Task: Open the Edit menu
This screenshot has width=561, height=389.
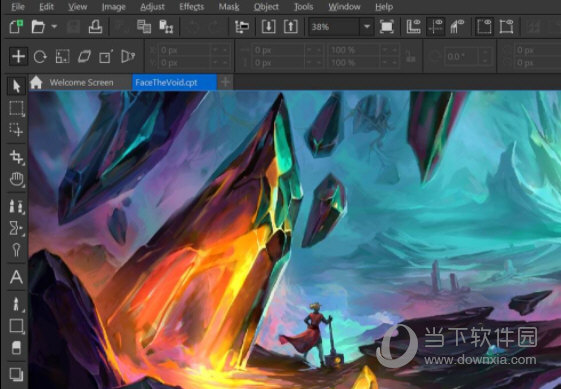Action: [47, 7]
